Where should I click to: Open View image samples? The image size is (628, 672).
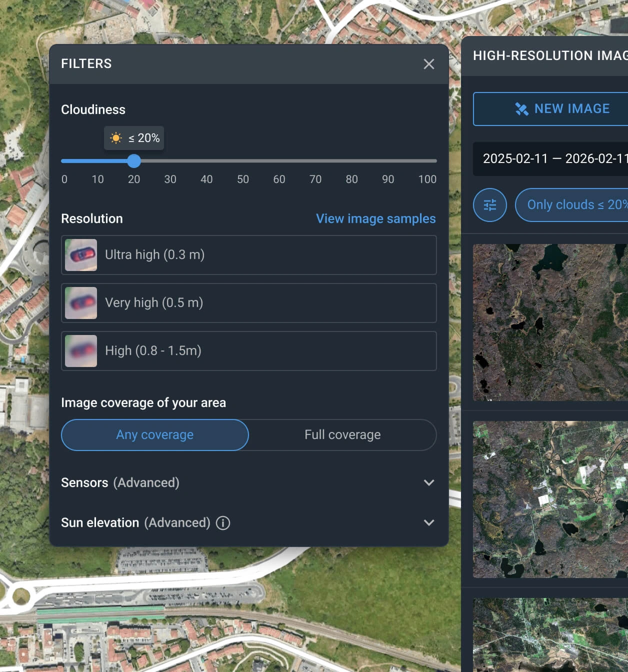(376, 218)
